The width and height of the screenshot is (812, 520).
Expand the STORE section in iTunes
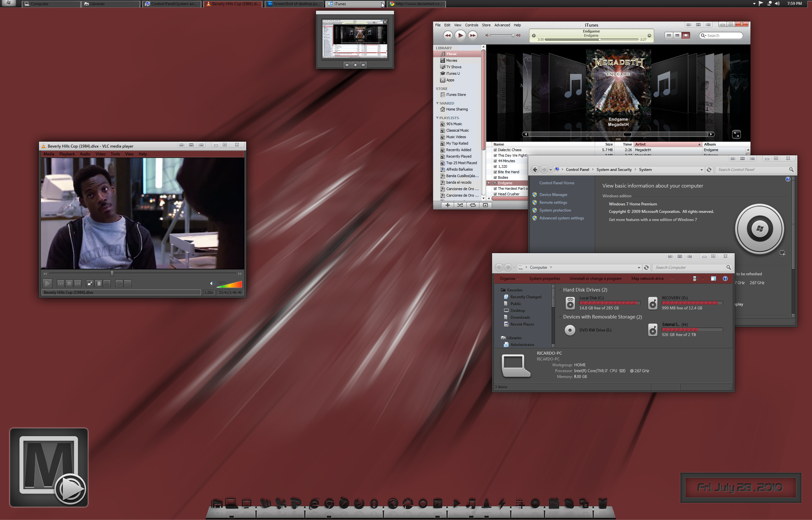pos(443,88)
